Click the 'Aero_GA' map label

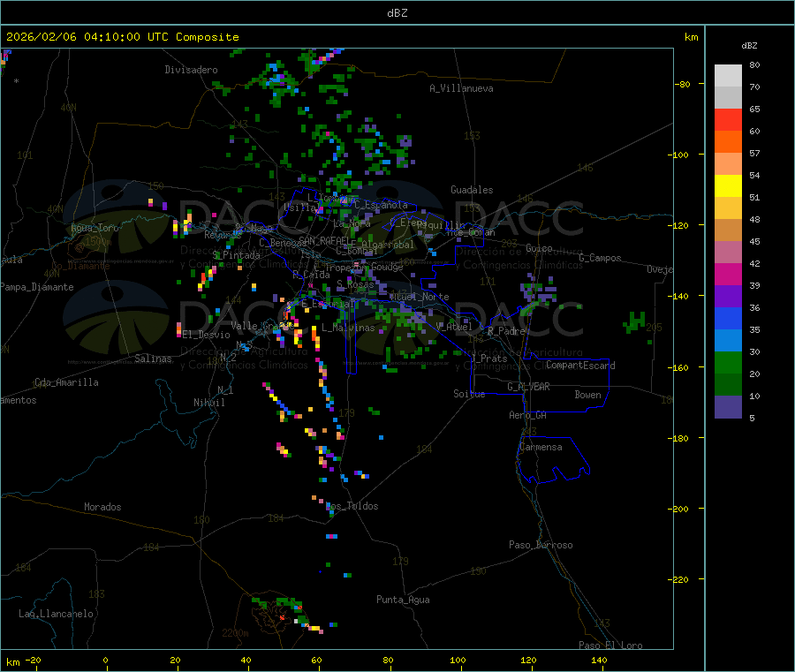[528, 415]
